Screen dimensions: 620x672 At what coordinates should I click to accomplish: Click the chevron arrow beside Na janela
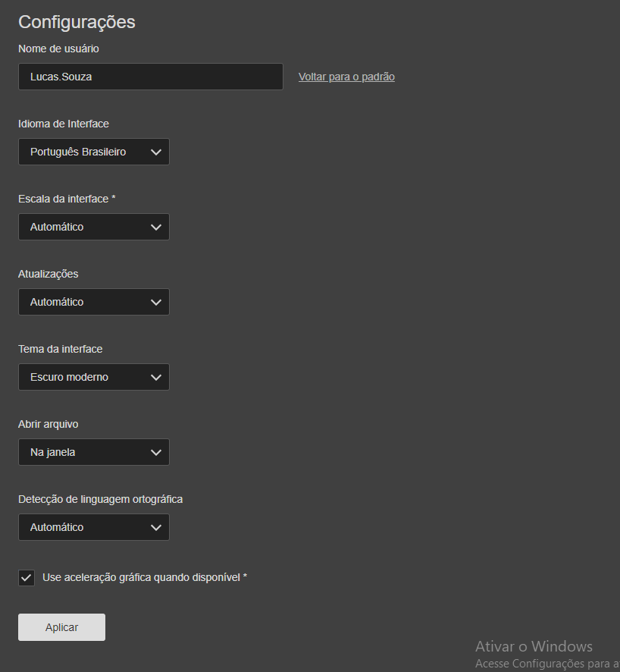(x=156, y=452)
